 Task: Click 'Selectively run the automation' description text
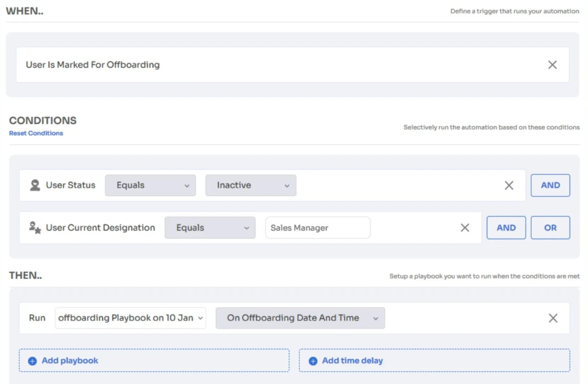coord(492,127)
